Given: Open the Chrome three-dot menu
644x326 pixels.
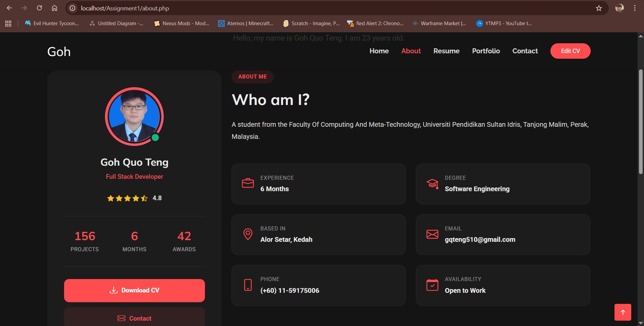Looking at the screenshot, I should click(x=635, y=8).
